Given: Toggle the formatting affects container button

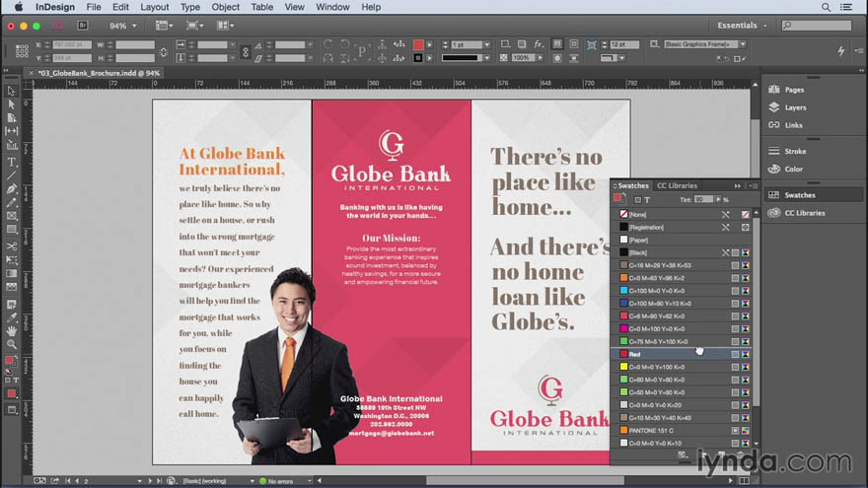Looking at the screenshot, I should tap(638, 200).
